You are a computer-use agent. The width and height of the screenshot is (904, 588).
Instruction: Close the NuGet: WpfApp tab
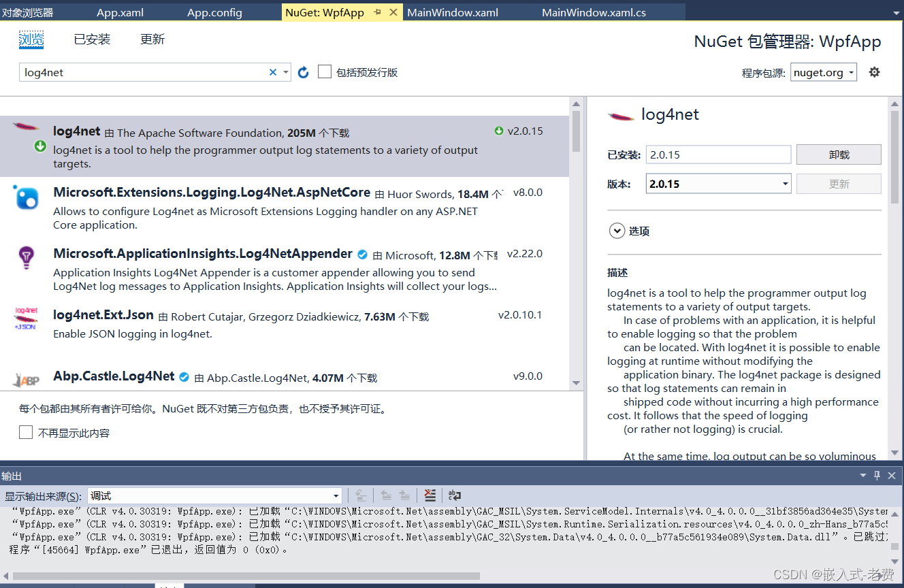[393, 12]
